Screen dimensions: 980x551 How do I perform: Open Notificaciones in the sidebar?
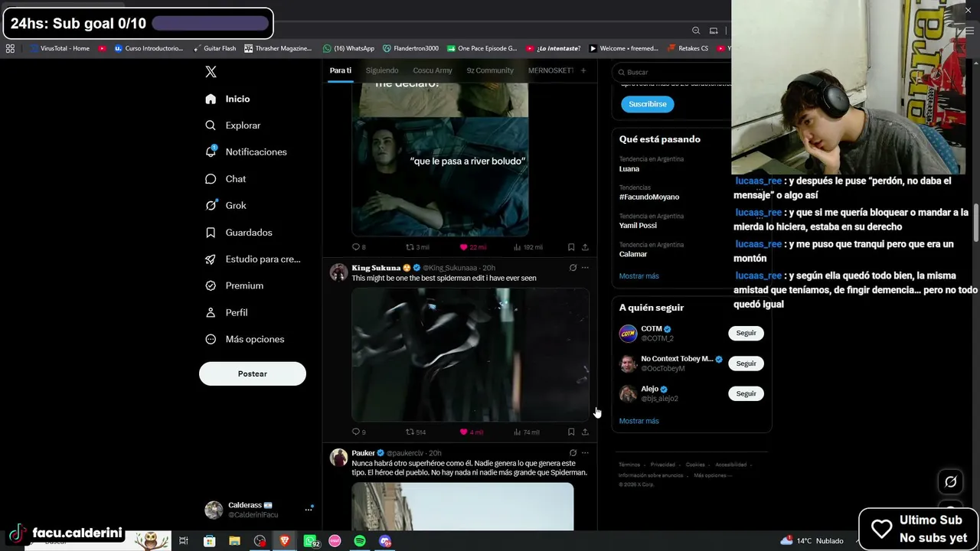[246, 152]
